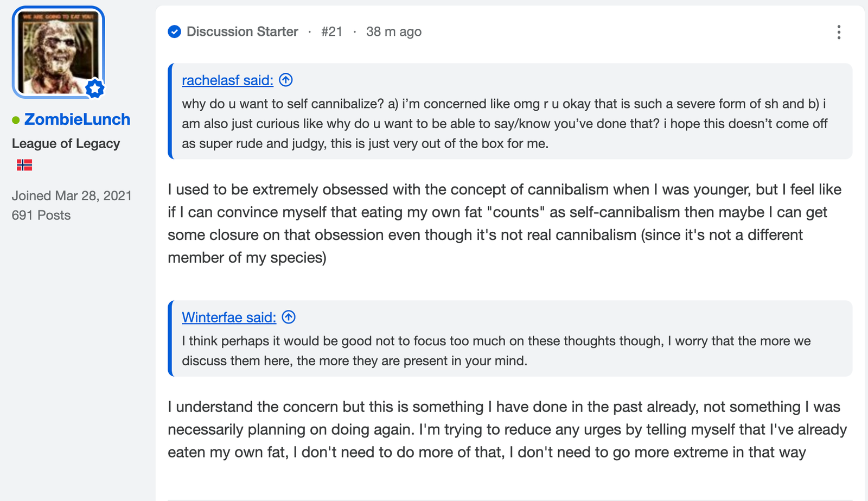Expand the Winterfae quoted message block

point(510,338)
